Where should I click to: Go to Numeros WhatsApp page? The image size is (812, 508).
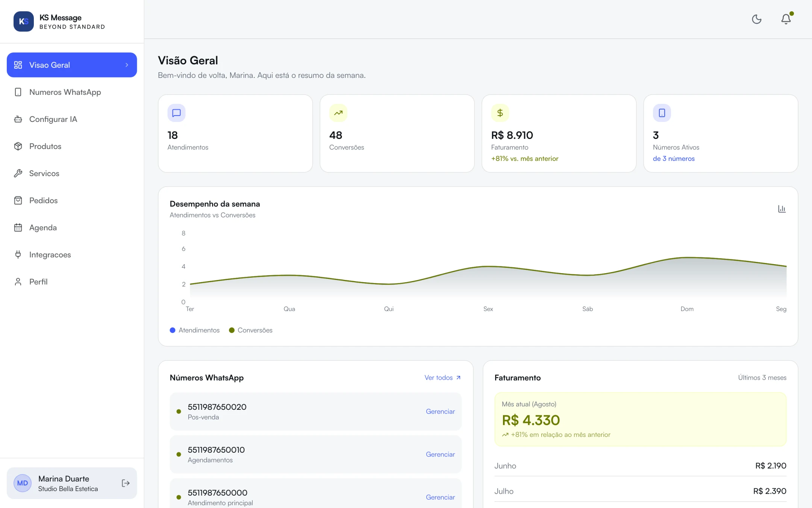coord(72,92)
